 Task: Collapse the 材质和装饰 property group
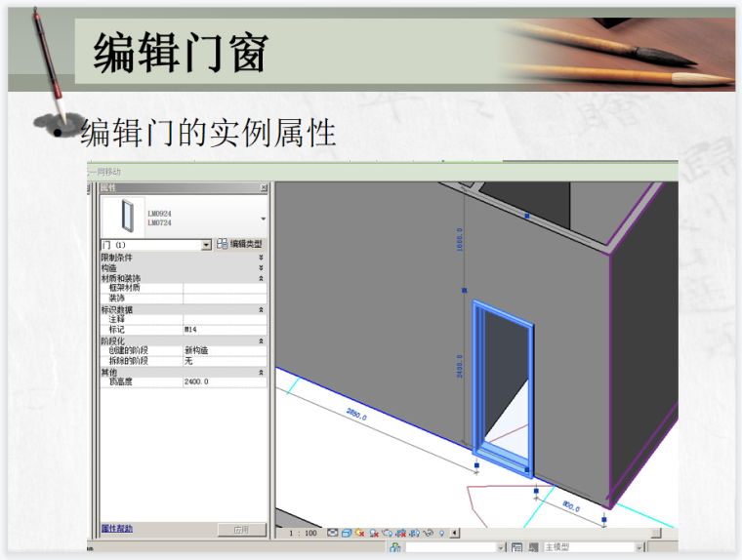261,278
